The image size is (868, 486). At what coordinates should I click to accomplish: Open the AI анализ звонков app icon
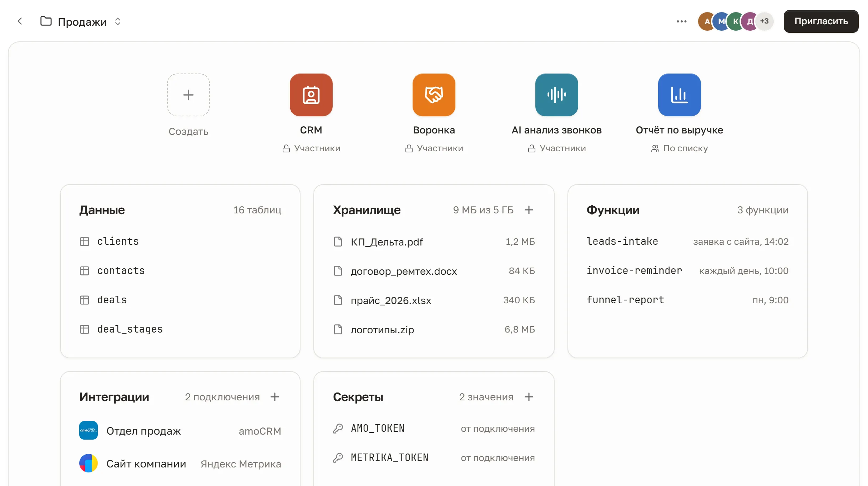pos(556,95)
